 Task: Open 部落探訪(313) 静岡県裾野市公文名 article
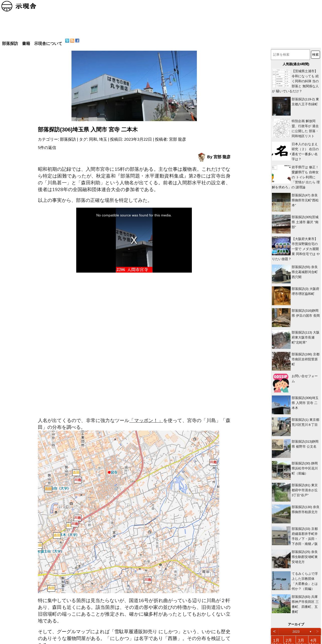pyautogui.click(x=296, y=448)
